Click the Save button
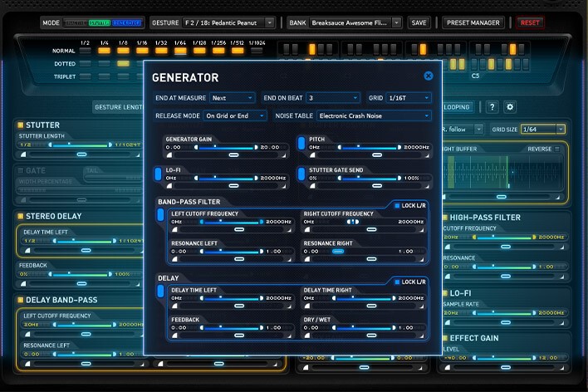 point(419,23)
